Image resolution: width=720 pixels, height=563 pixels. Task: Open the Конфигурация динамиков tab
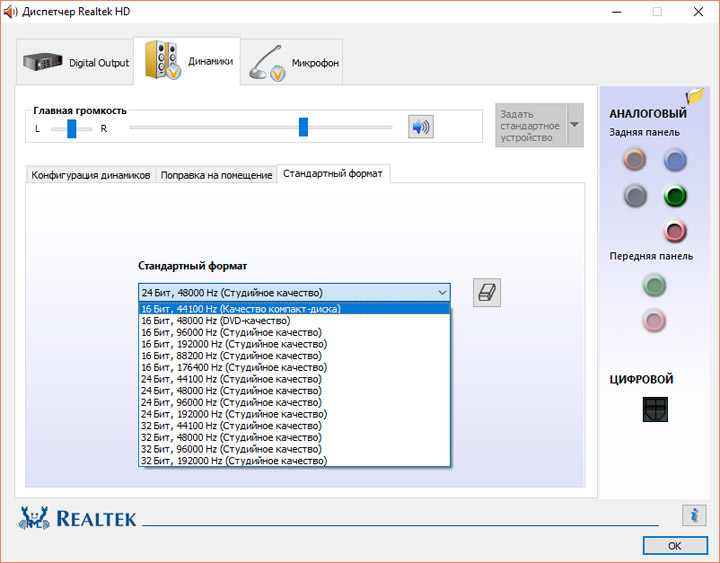point(90,175)
